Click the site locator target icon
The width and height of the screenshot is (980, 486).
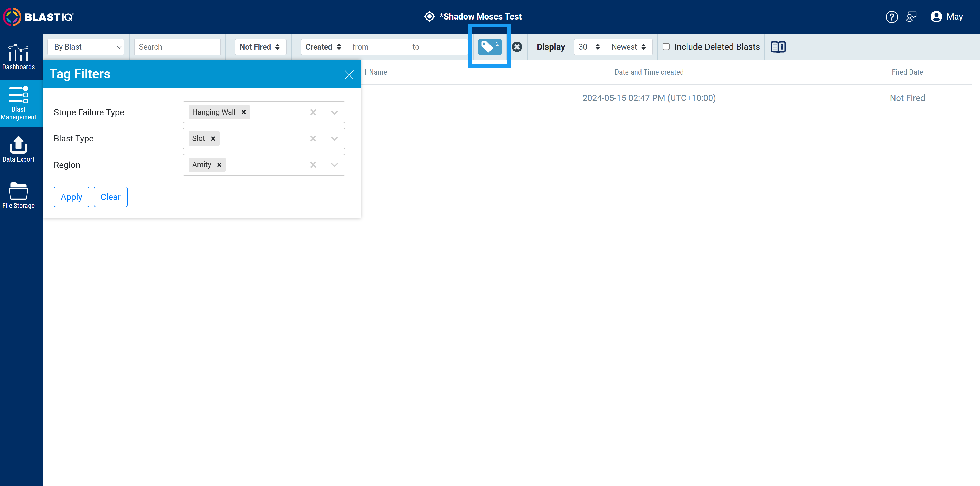(x=429, y=16)
